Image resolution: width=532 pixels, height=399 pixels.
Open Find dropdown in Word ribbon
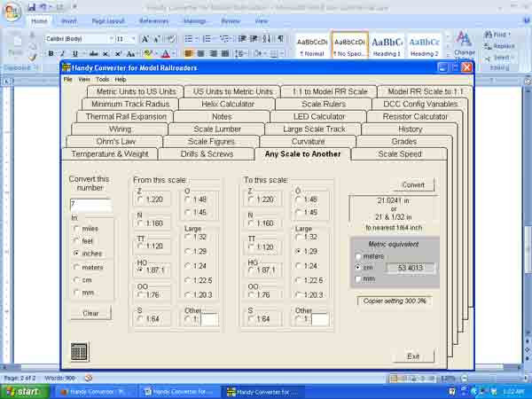coord(510,35)
